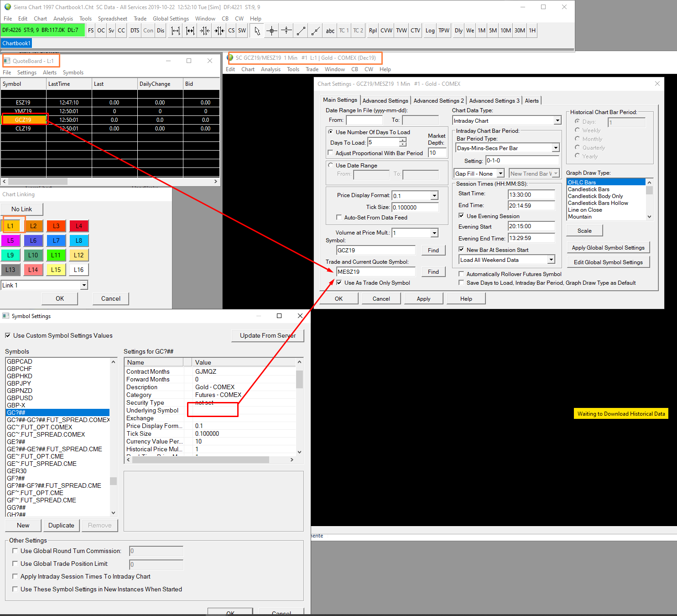The height and width of the screenshot is (616, 677).
Task: Toggle Use Custom Symbol Settings Values
Action: click(8, 335)
